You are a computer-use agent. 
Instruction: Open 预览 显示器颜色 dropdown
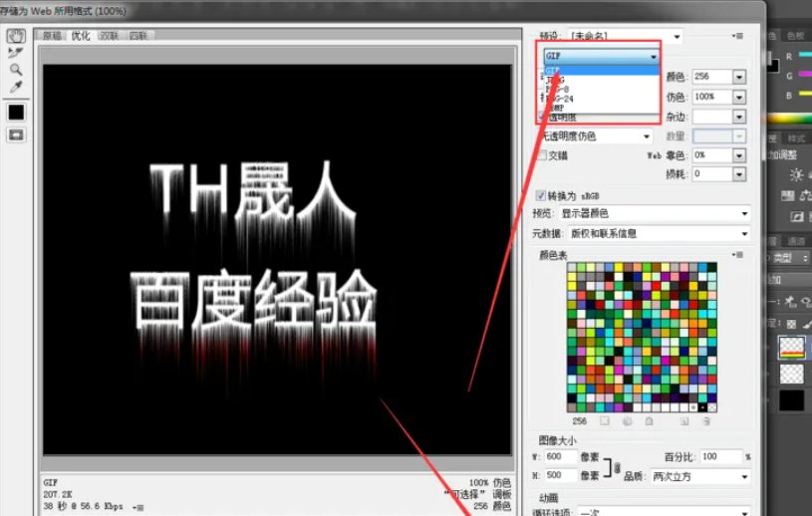655,213
